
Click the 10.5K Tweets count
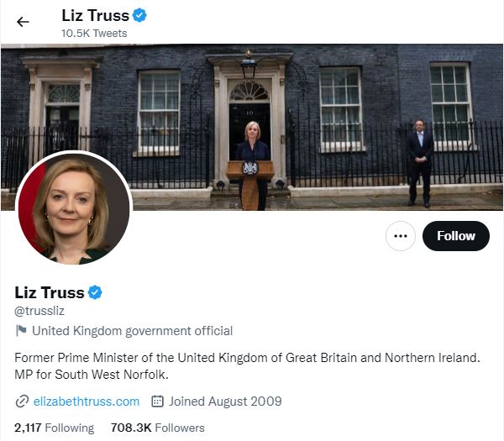[x=94, y=34]
